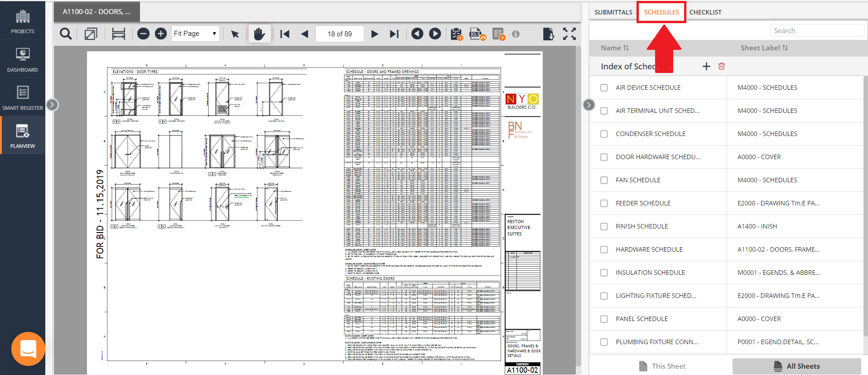868x375 pixels.
Task: Open Smart Register in the sidebar
Action: 23,97
